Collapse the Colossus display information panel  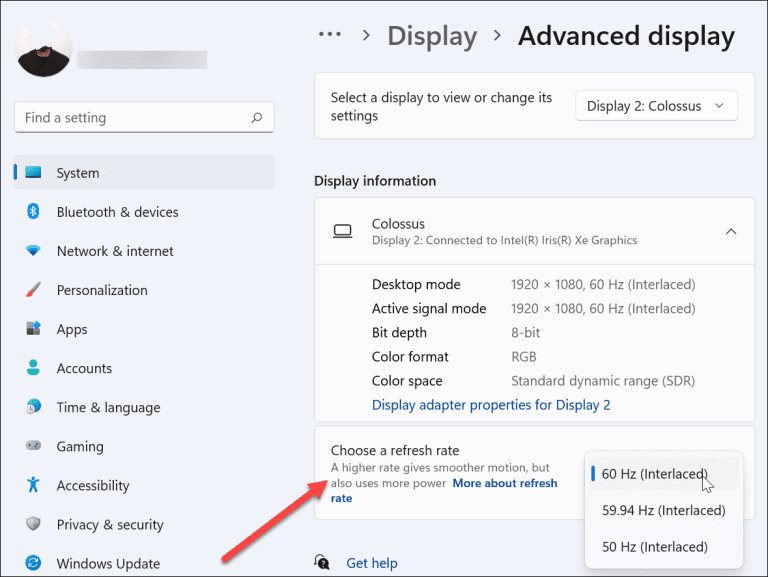point(731,231)
